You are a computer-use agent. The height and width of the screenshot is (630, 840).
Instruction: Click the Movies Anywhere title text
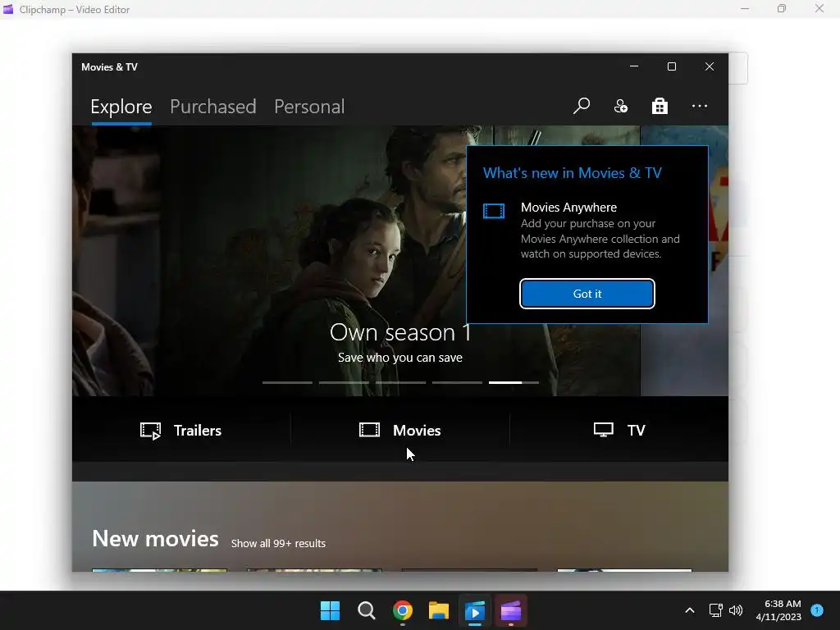point(568,208)
